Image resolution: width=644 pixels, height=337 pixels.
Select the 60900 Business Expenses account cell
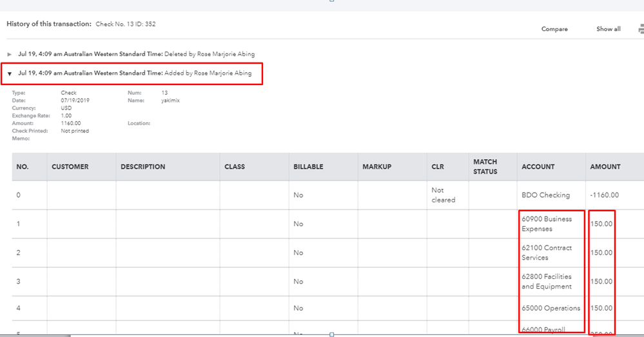click(x=547, y=224)
